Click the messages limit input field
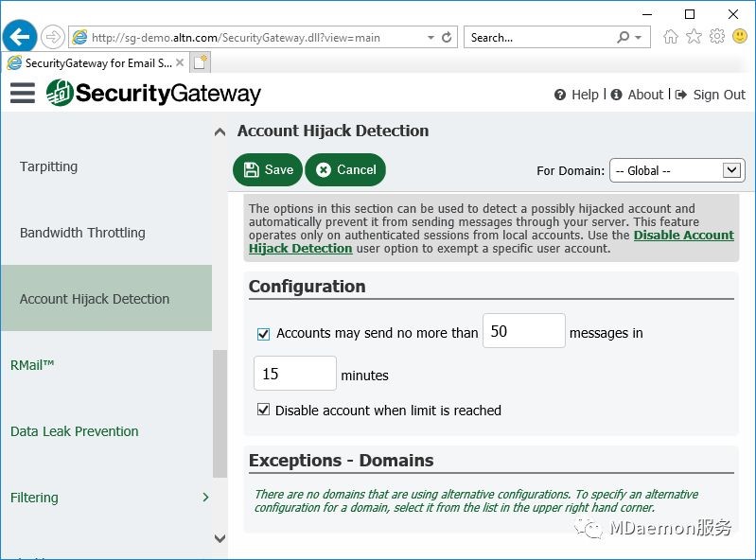The image size is (756, 560). pos(523,330)
